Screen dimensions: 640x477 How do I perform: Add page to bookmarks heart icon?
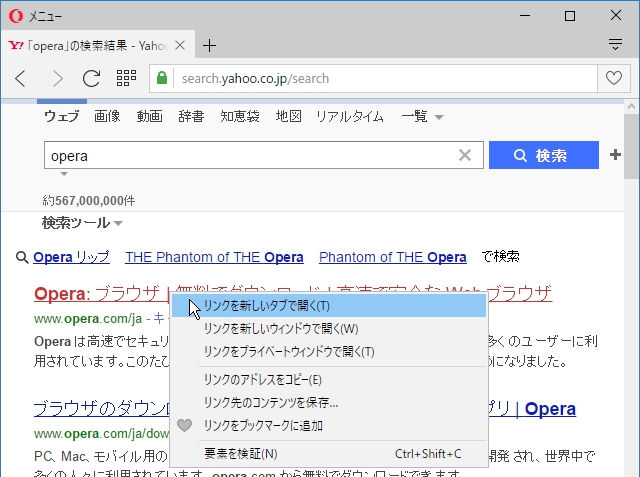tap(613, 78)
